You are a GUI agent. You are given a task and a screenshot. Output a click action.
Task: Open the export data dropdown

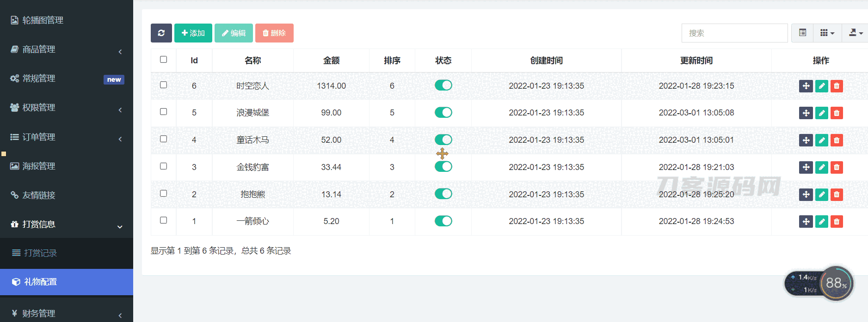coord(855,33)
